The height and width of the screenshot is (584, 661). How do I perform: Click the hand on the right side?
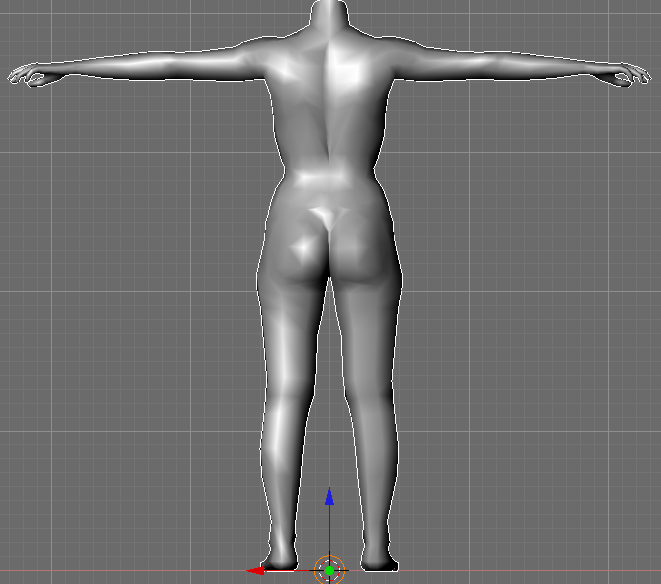point(630,74)
